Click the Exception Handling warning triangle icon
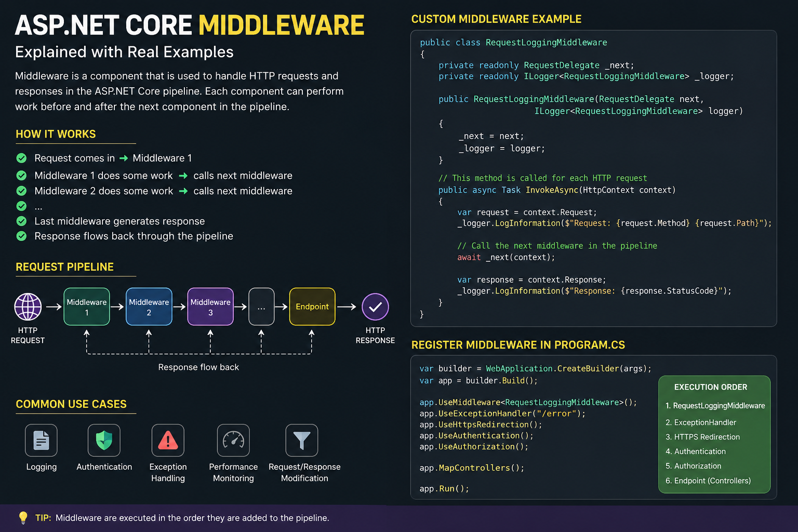 [x=168, y=440]
